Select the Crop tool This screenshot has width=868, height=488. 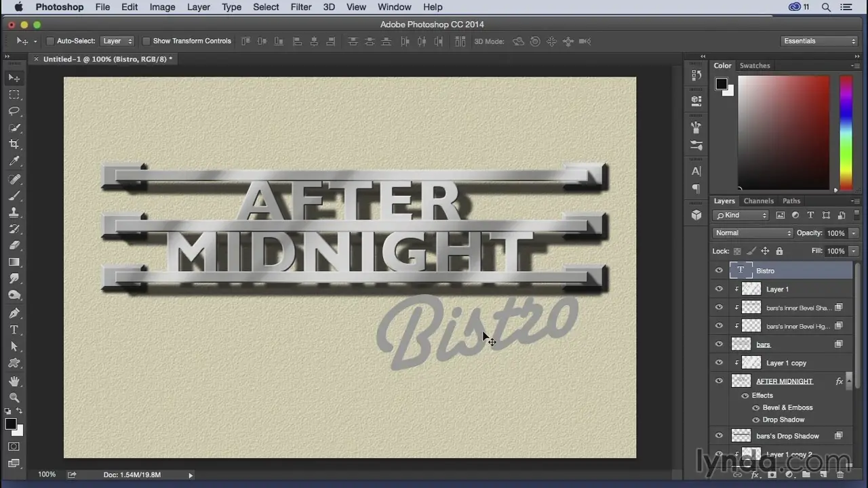click(x=14, y=144)
